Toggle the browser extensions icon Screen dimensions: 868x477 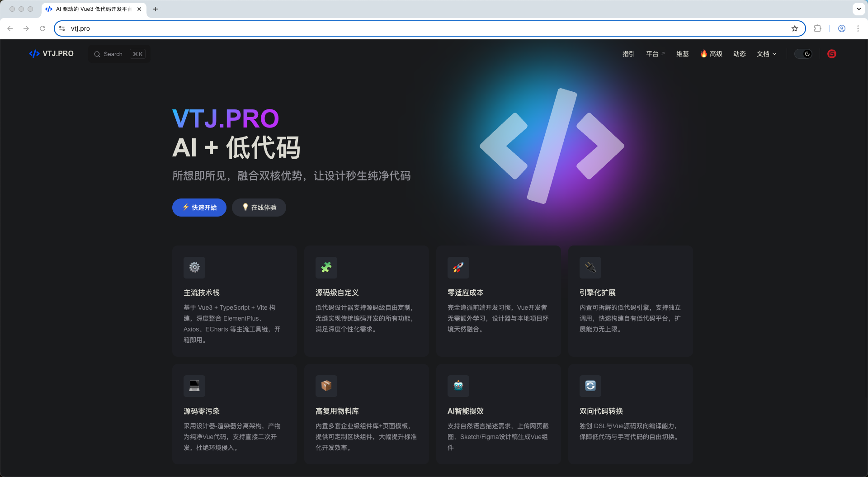pos(818,28)
